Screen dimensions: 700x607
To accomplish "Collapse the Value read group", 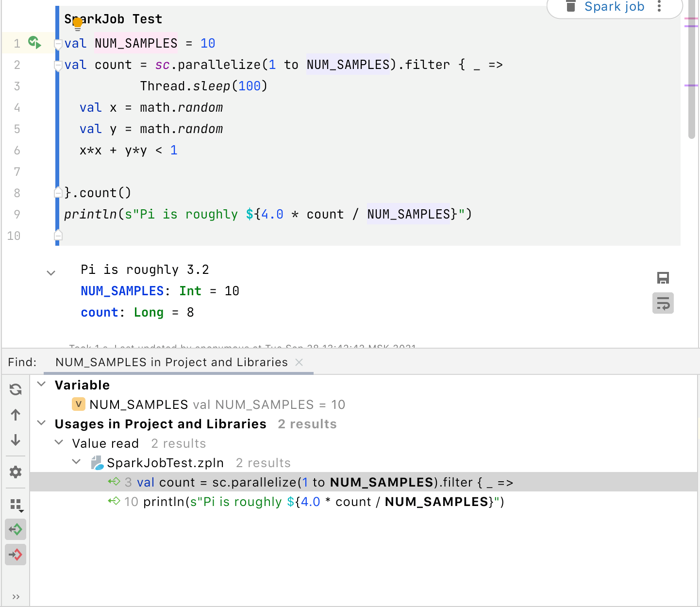I will (x=59, y=443).
